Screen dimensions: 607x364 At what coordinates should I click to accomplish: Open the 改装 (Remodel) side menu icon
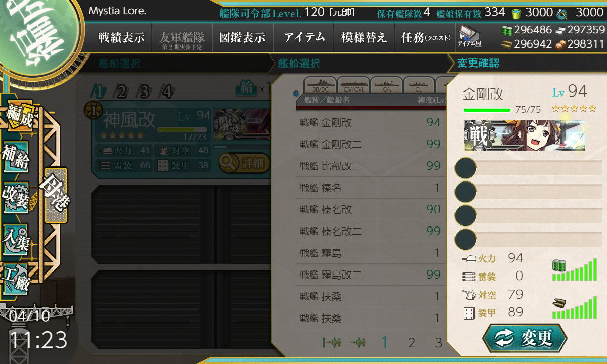coord(16,196)
